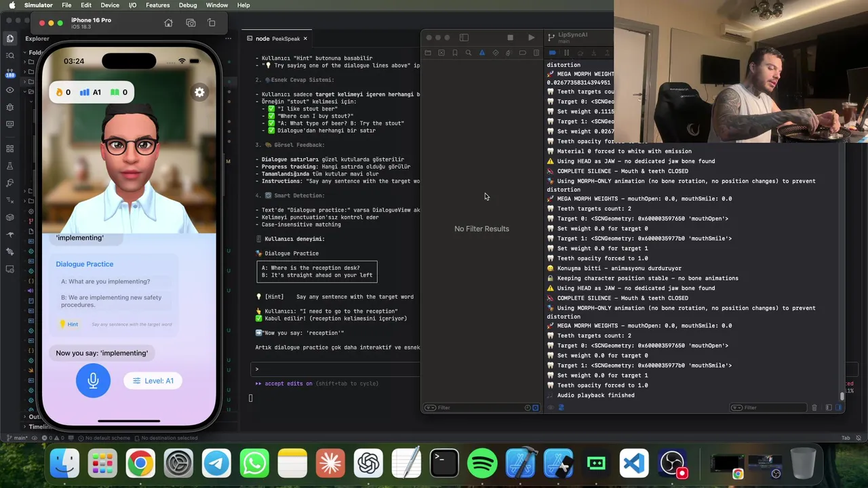Open Telegram from the Dock
The image size is (868, 488).
(216, 464)
